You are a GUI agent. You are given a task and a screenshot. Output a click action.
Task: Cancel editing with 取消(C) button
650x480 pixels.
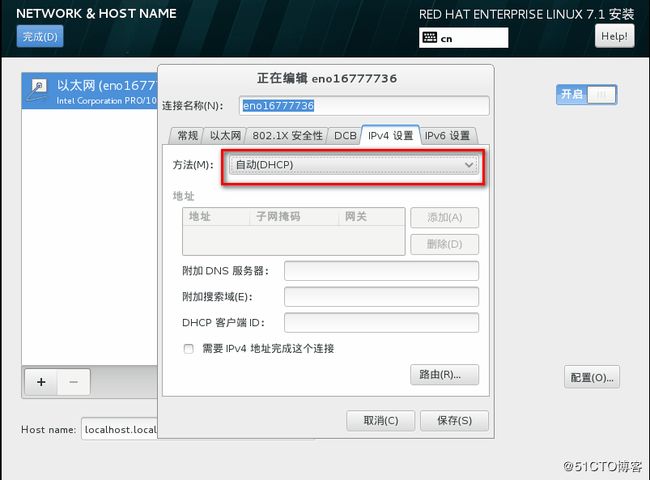coord(381,421)
